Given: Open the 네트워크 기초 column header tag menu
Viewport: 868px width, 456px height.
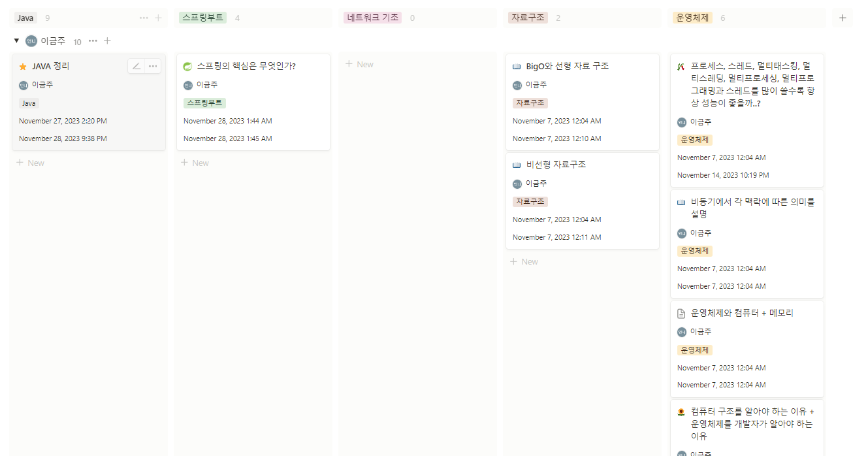Looking at the screenshot, I should pos(372,18).
